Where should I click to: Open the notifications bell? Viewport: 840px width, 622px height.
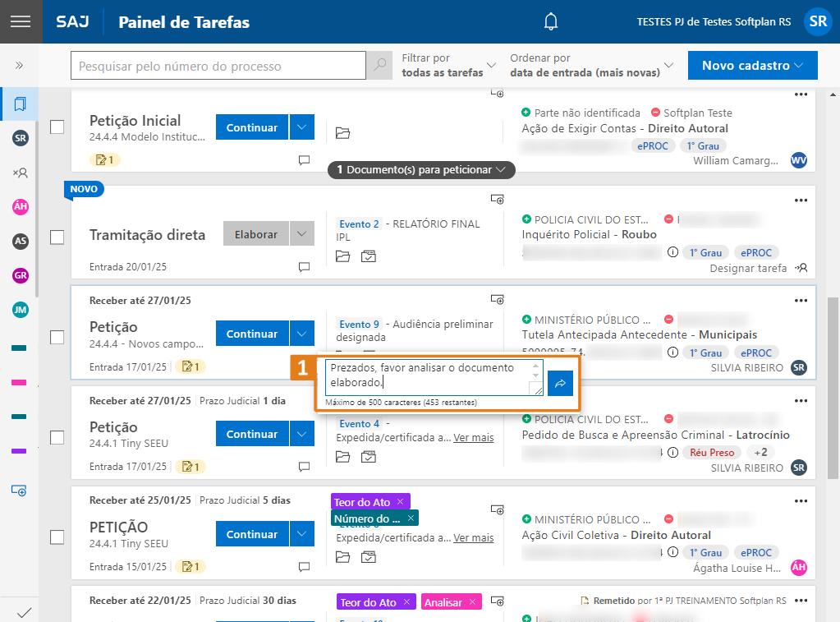click(551, 21)
